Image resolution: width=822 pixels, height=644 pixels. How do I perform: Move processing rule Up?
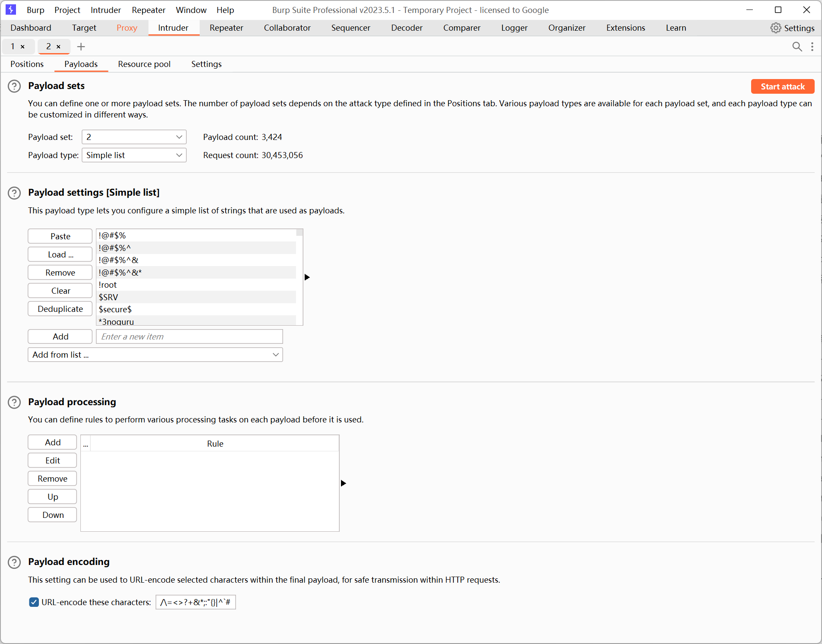pyautogui.click(x=52, y=497)
